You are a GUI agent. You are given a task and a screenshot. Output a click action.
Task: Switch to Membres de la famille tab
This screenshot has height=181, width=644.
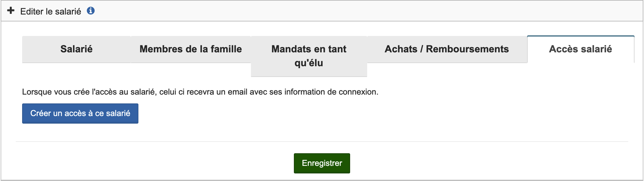point(191,49)
